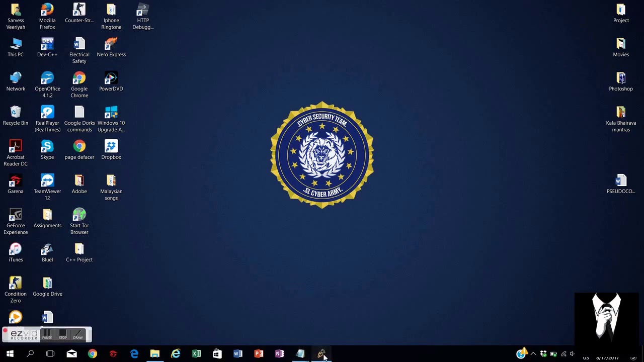Select the C++ Project folder
This screenshot has width=644, height=362.
[79, 252]
